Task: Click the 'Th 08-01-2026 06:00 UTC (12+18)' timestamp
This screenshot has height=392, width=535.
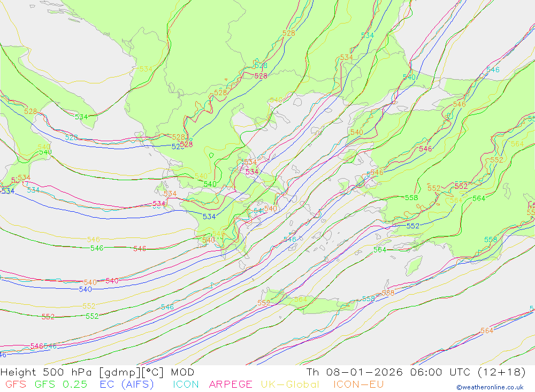Action: click(x=416, y=372)
